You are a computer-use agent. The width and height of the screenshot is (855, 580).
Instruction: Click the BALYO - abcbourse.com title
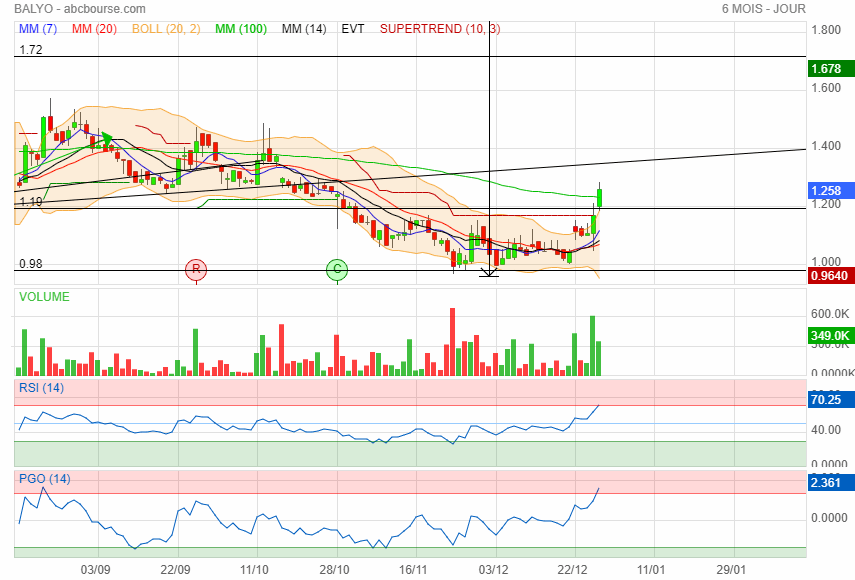click(x=80, y=9)
